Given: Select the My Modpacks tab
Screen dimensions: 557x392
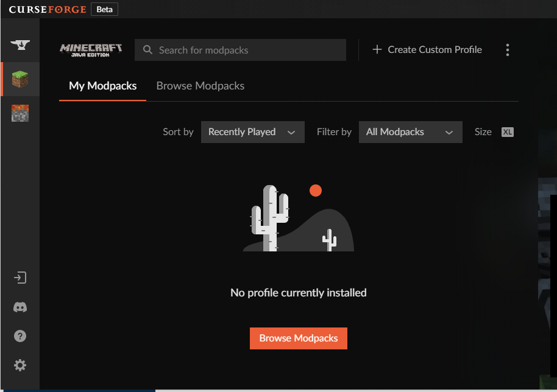Looking at the screenshot, I should coord(102,86).
